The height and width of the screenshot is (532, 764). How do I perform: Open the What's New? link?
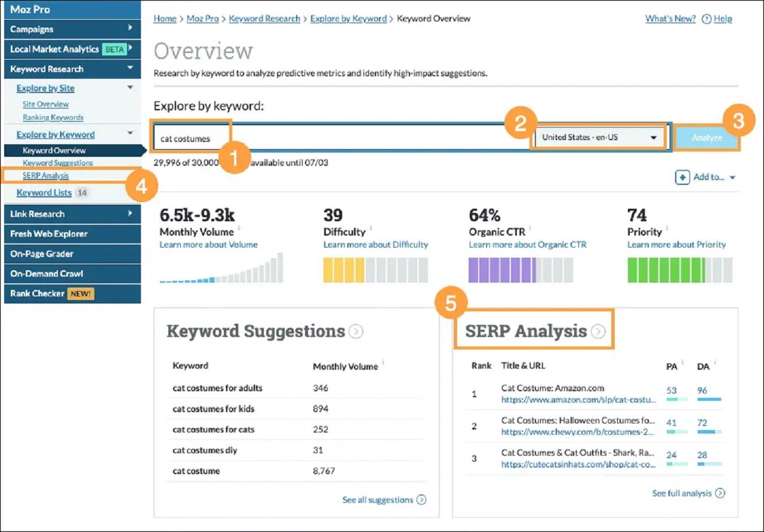click(x=670, y=18)
